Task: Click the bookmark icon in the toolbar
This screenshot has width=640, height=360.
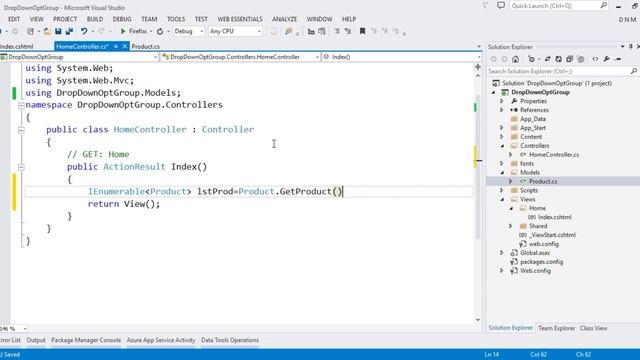Action: click(x=362, y=31)
